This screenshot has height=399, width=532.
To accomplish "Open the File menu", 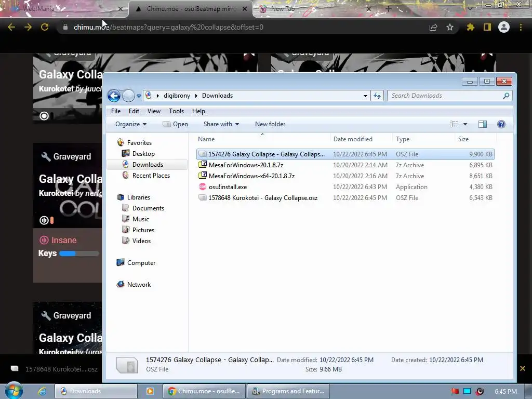I will click(116, 111).
